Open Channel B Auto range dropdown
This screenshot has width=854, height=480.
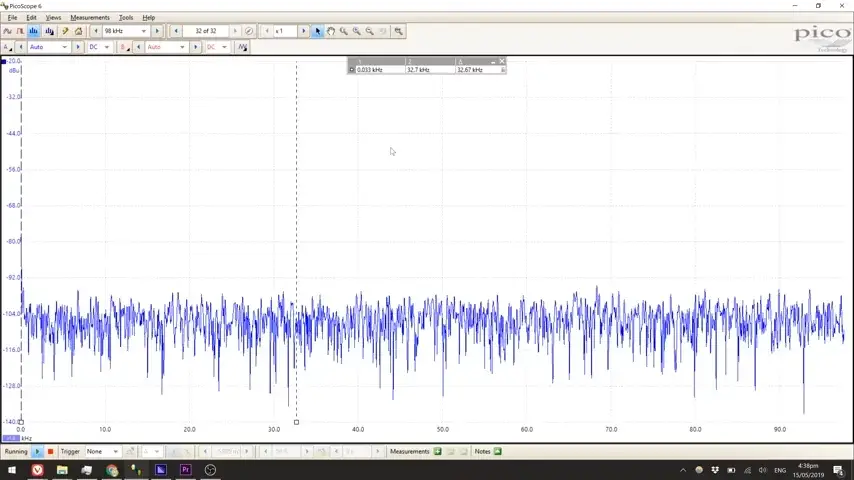[x=182, y=47]
